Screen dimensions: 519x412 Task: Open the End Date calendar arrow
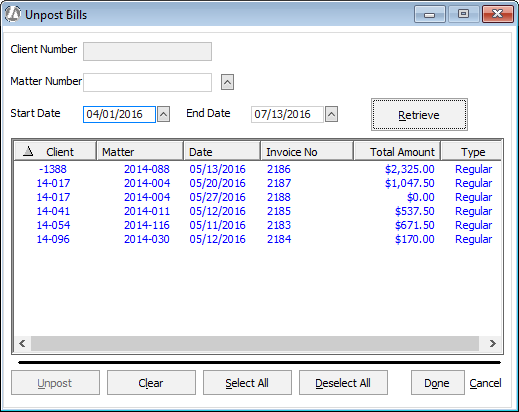tap(331, 114)
